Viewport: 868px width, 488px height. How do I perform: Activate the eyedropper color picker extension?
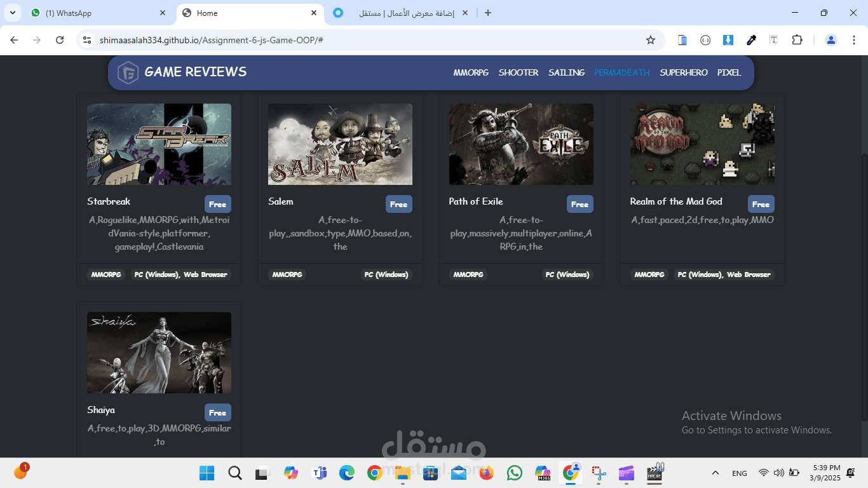point(751,40)
